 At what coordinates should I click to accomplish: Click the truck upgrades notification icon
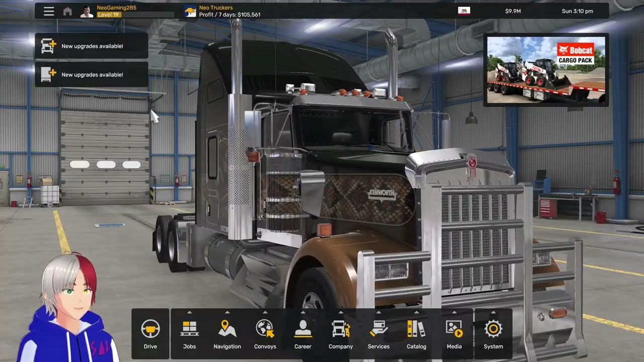[48, 46]
